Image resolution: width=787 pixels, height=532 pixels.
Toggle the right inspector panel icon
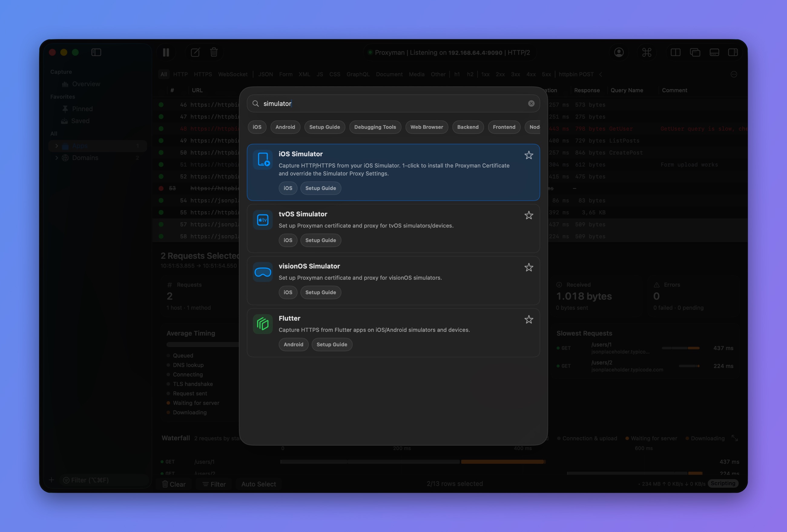(733, 52)
